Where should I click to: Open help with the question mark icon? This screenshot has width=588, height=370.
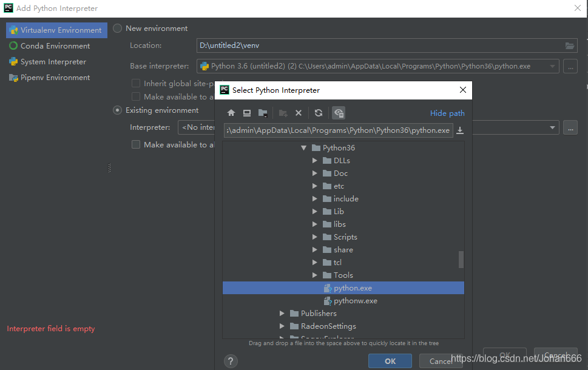tap(231, 361)
